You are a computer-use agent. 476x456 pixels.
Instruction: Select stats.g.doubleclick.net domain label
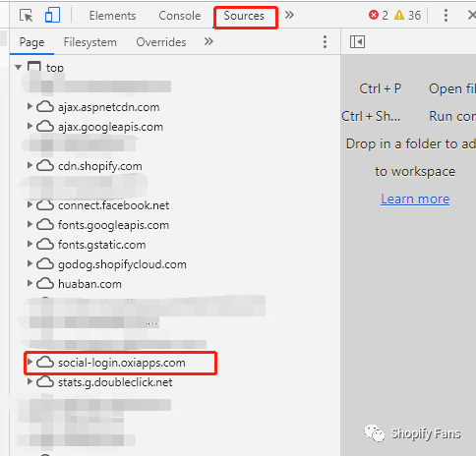click(115, 382)
